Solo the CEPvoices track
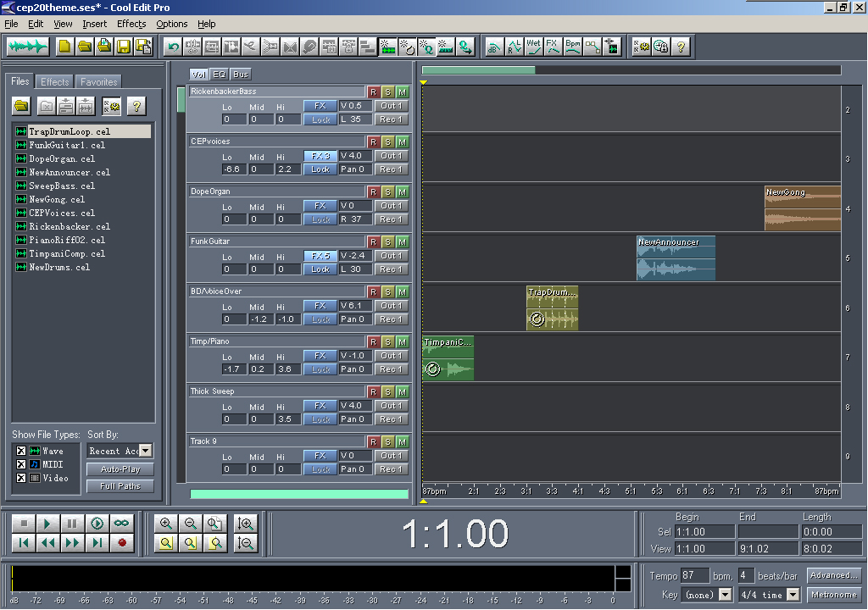Image resolution: width=868 pixels, height=610 pixels. click(x=388, y=142)
